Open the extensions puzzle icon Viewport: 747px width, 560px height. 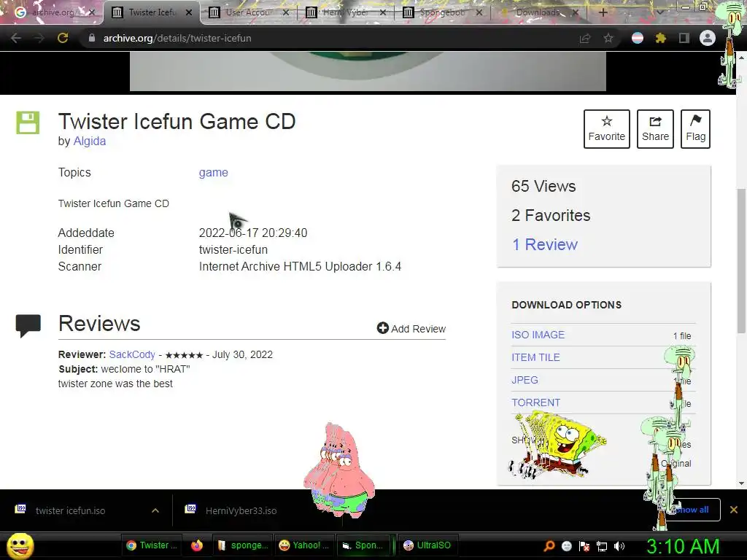(660, 38)
